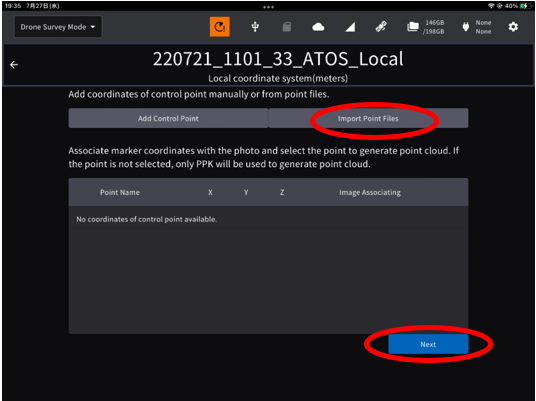Open the settings gear icon
The height and width of the screenshot is (401, 536).
(x=513, y=27)
